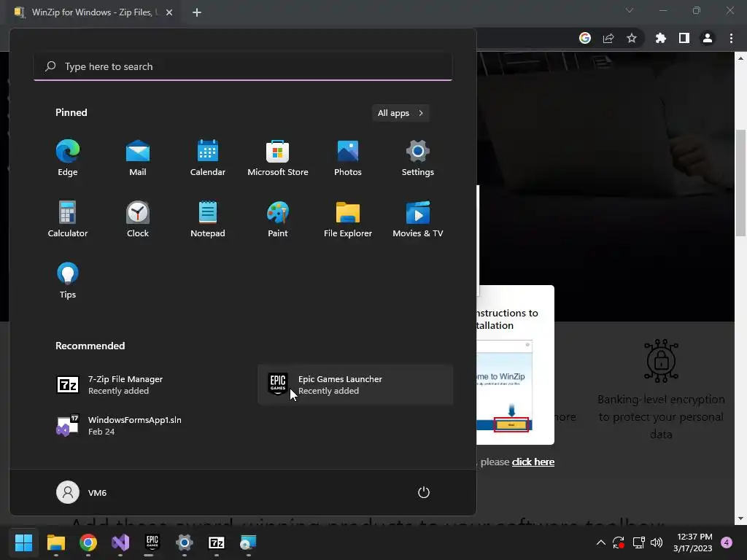Open the network tray icon
The height and width of the screenshot is (560, 747).
pos(638,542)
